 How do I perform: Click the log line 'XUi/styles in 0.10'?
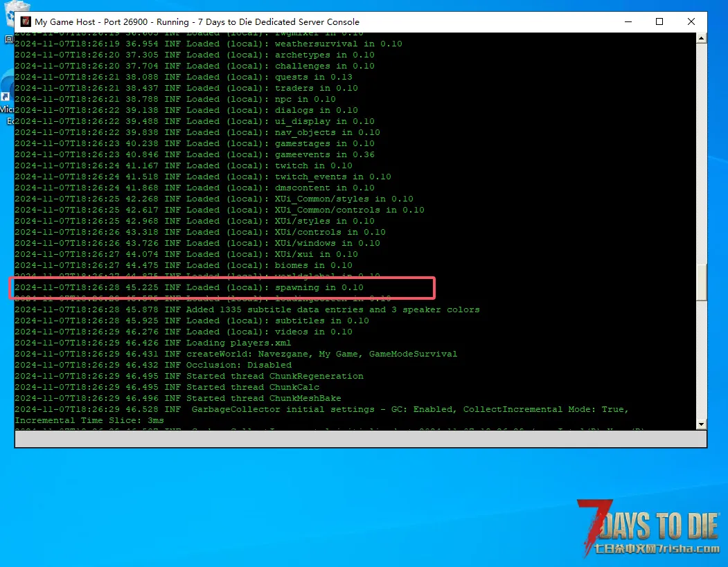coord(194,221)
